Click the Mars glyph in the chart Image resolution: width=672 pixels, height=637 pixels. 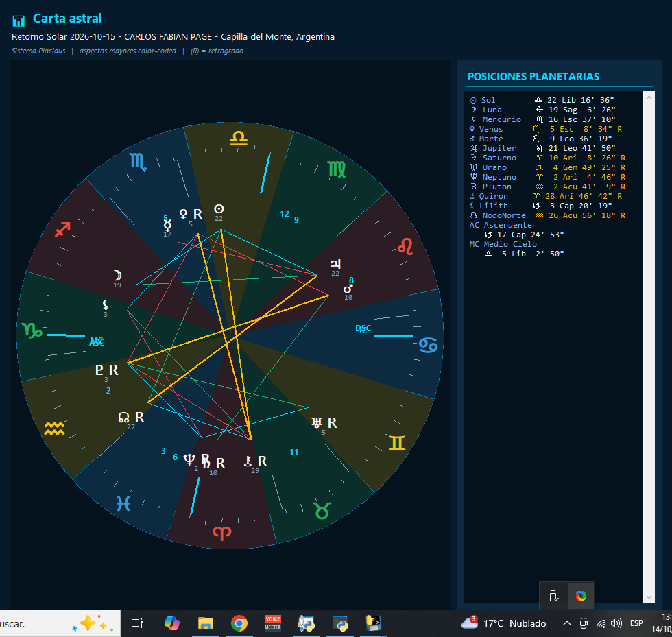point(348,289)
